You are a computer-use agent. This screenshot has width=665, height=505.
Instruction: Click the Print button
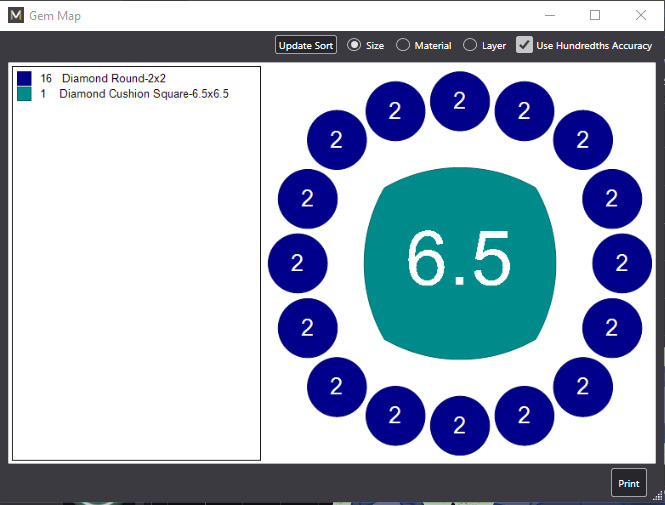tap(629, 483)
